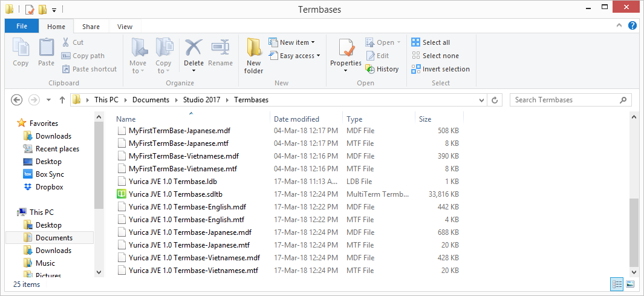Screen dimensions: 644x296
Task: Click Invert selection
Action: [441, 68]
